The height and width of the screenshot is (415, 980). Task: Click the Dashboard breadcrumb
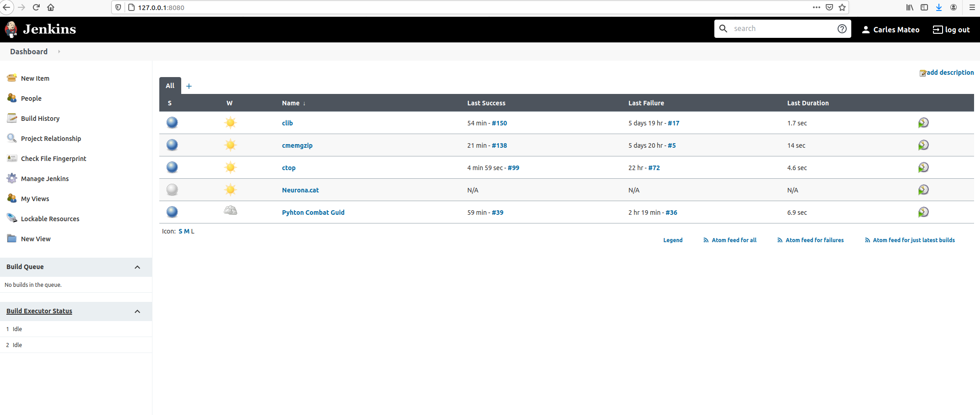tap(29, 52)
